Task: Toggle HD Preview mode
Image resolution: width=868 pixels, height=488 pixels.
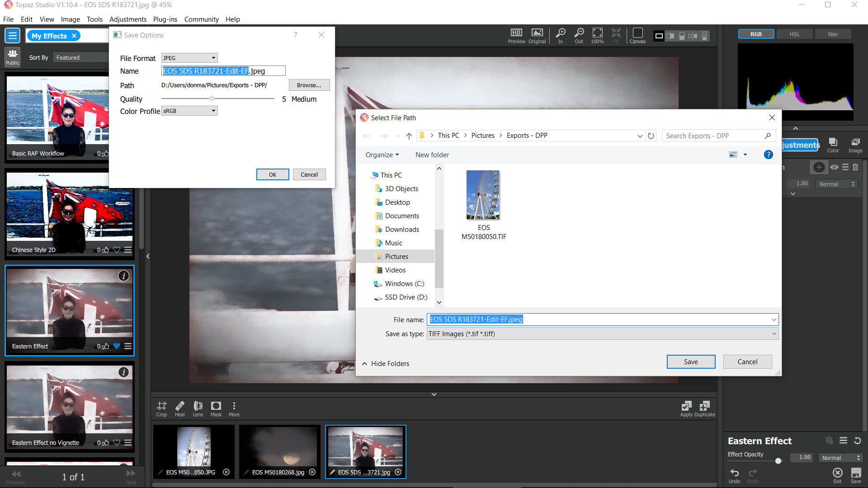Action: tap(516, 36)
